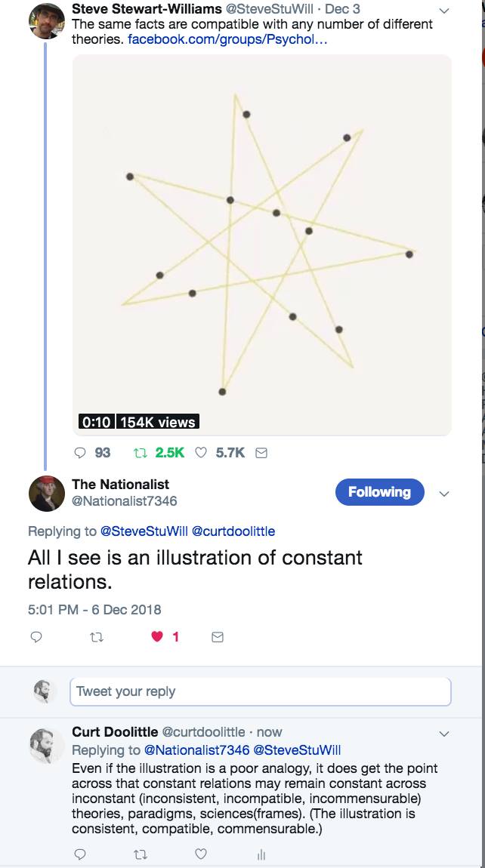Viewport: 485px width, 868px height.
Task: Send Steve's tweet via direct message
Action: pyautogui.click(x=262, y=453)
